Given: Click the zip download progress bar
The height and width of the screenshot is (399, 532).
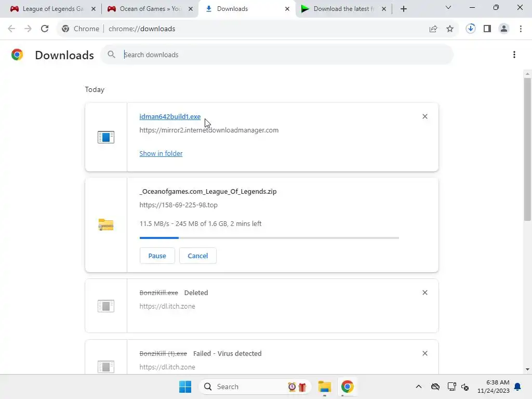Looking at the screenshot, I should point(269,238).
